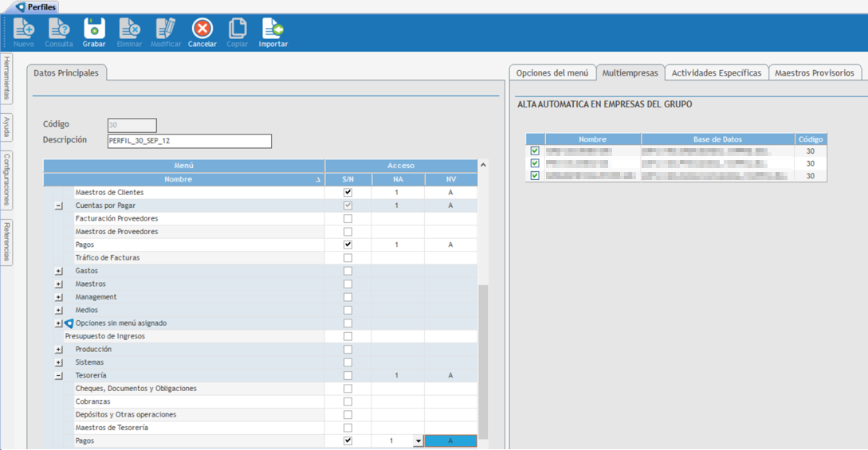The height and width of the screenshot is (450, 868).
Task: Expand the Gastos tree node
Action: pyautogui.click(x=59, y=271)
